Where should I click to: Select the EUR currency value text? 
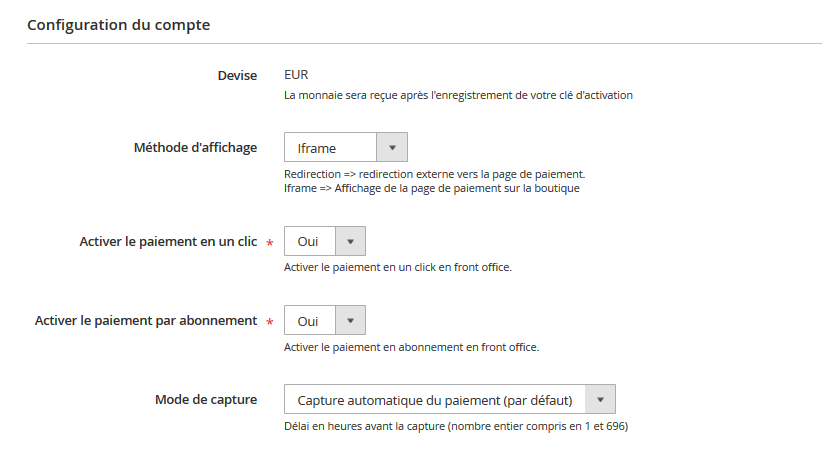click(x=296, y=75)
